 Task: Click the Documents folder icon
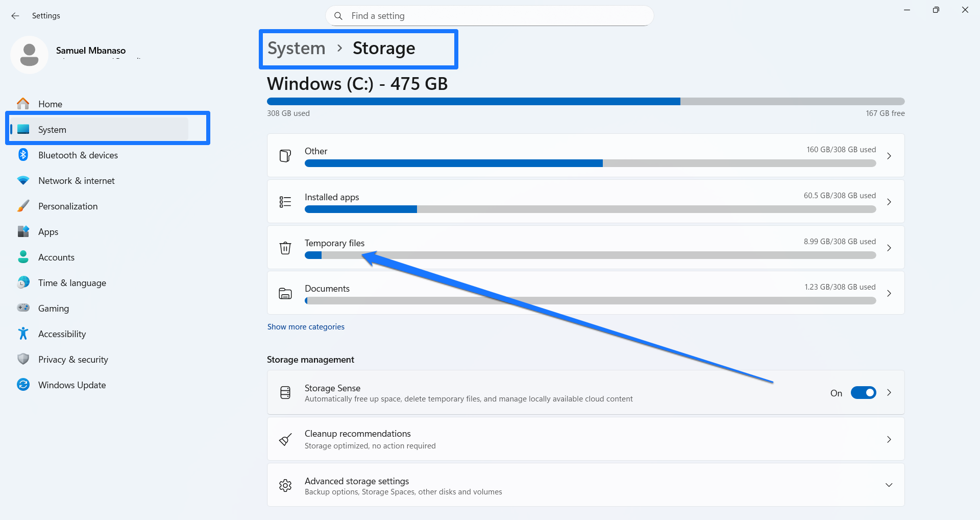285,293
